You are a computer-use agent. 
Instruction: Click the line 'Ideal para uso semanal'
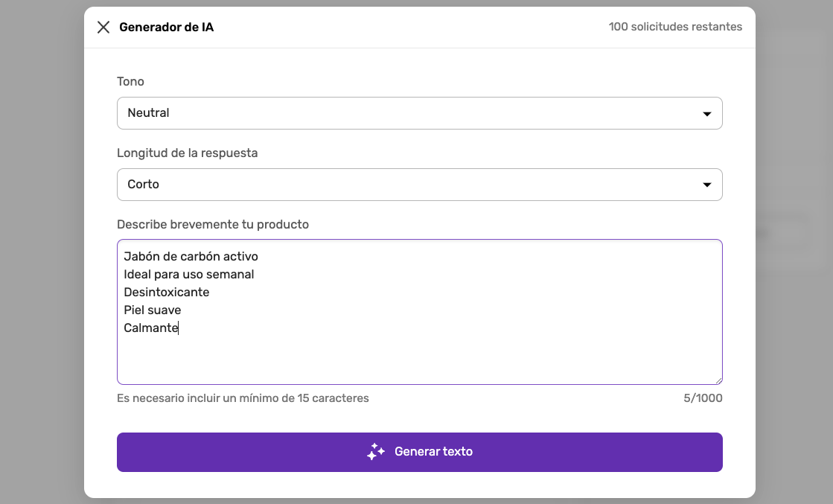coord(188,275)
